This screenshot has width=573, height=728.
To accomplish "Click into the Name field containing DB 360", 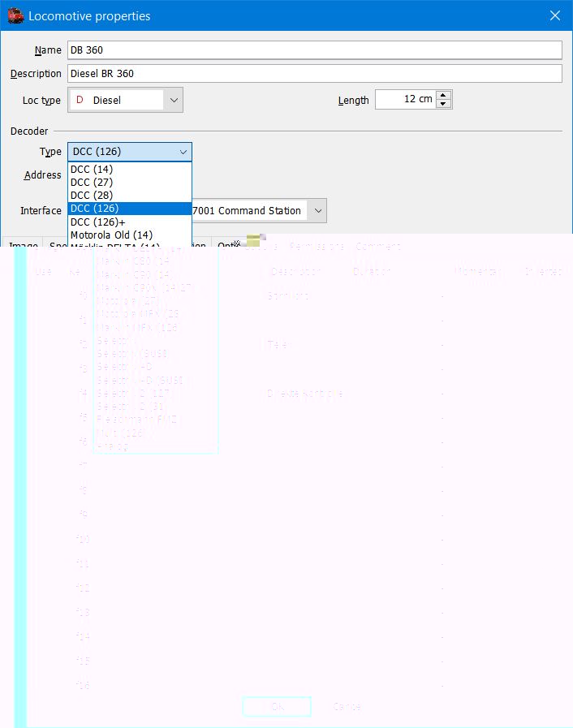I will [315, 50].
